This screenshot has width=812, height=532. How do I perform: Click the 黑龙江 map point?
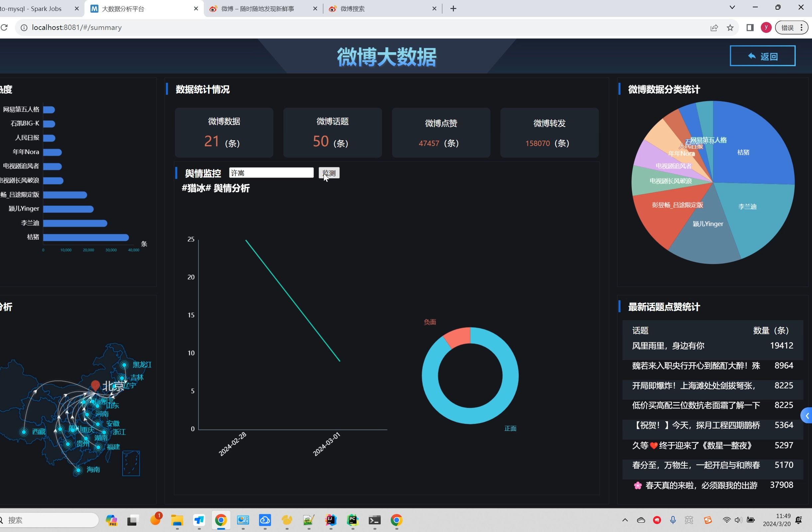124,365
